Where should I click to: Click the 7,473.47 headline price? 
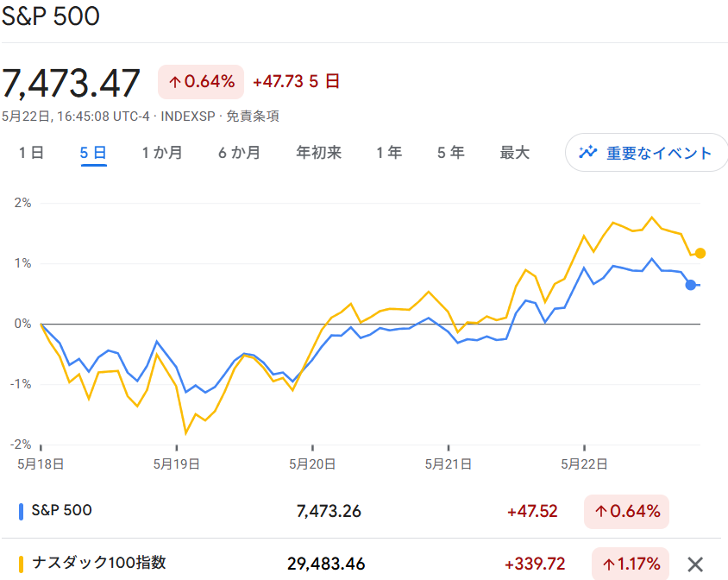71,83
